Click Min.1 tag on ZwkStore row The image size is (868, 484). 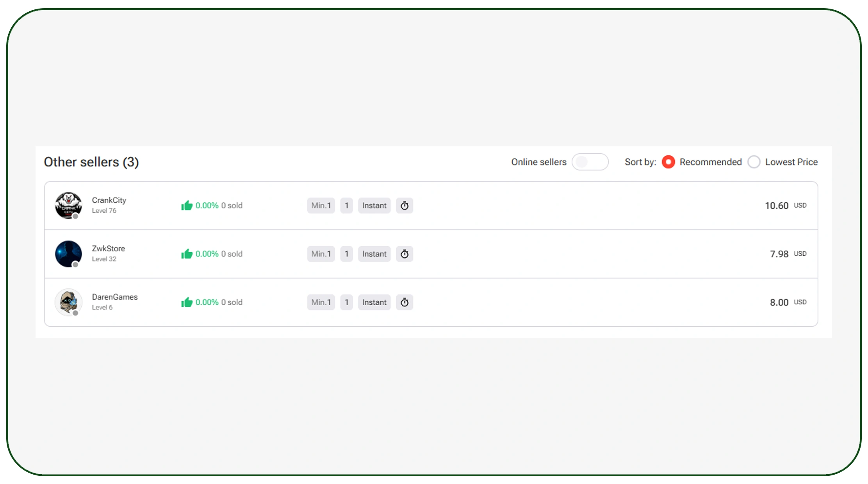click(321, 254)
